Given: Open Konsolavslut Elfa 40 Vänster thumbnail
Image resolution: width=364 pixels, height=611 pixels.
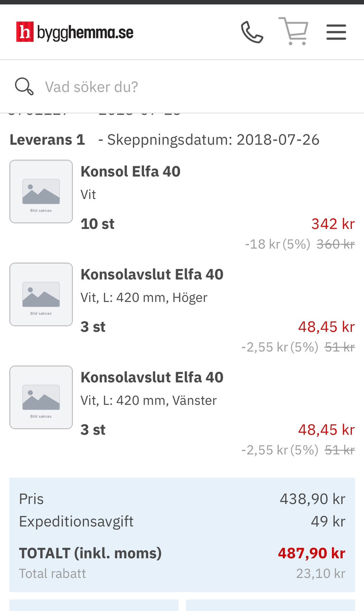Looking at the screenshot, I should tap(41, 397).
